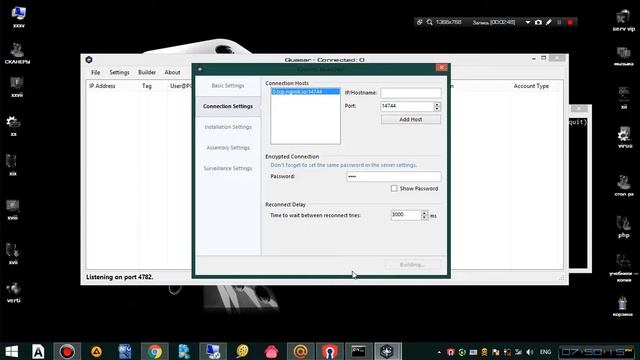Pause the recording in recorder toolbar
This screenshot has height=360, width=640.
pos(559,22)
